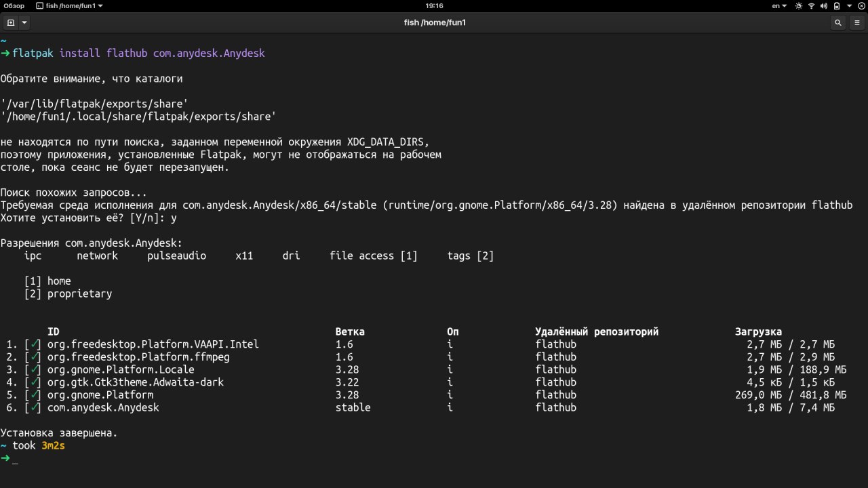The width and height of the screenshot is (868, 488).
Task: Click the volume speaker icon
Action: click(824, 5)
